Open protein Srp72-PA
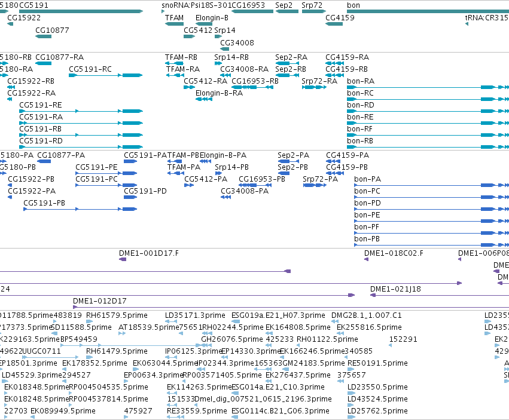The image size is (509, 420). tap(320, 179)
